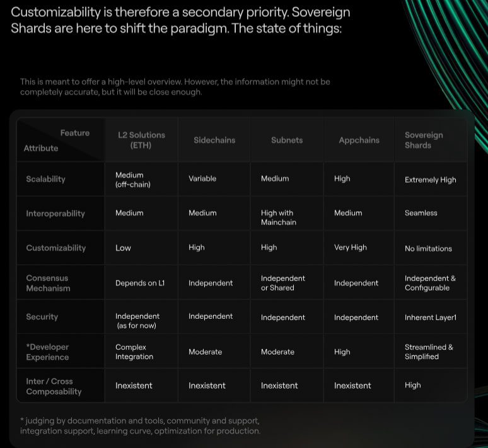Select the Depends on L1 cell

[140, 283]
